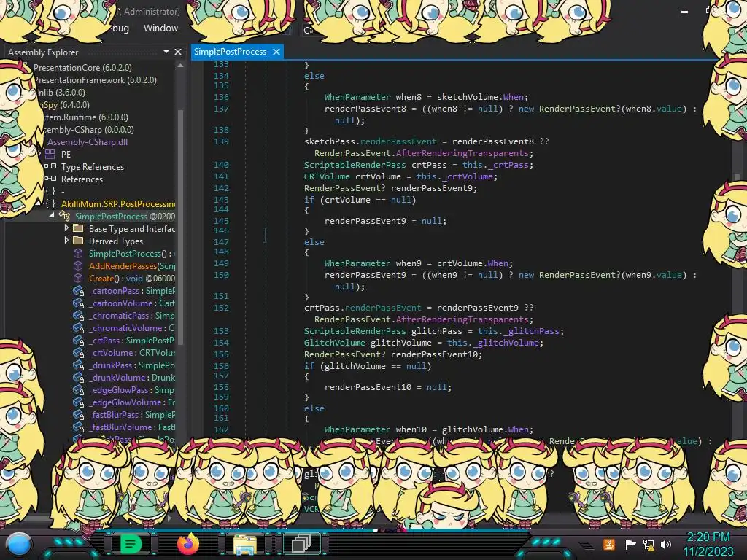This screenshot has width=747, height=560.
Task: Click the _crtVolume field icon
Action: point(79,352)
